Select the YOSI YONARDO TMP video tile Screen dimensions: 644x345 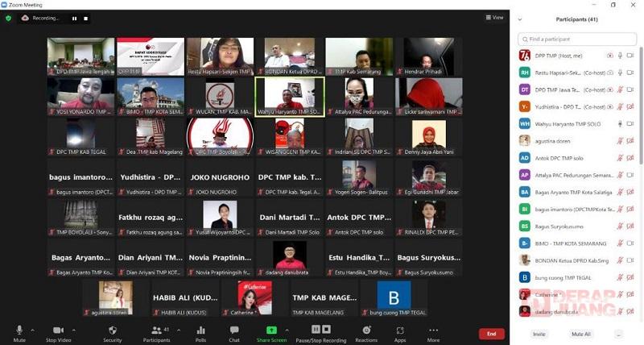[x=81, y=97]
